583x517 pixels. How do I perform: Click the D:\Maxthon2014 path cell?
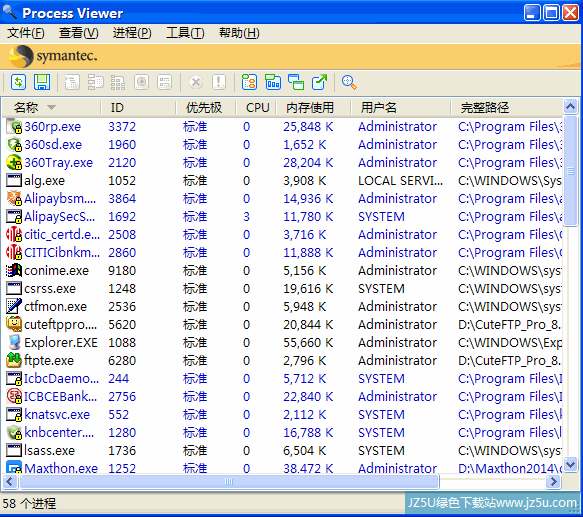click(x=510, y=468)
